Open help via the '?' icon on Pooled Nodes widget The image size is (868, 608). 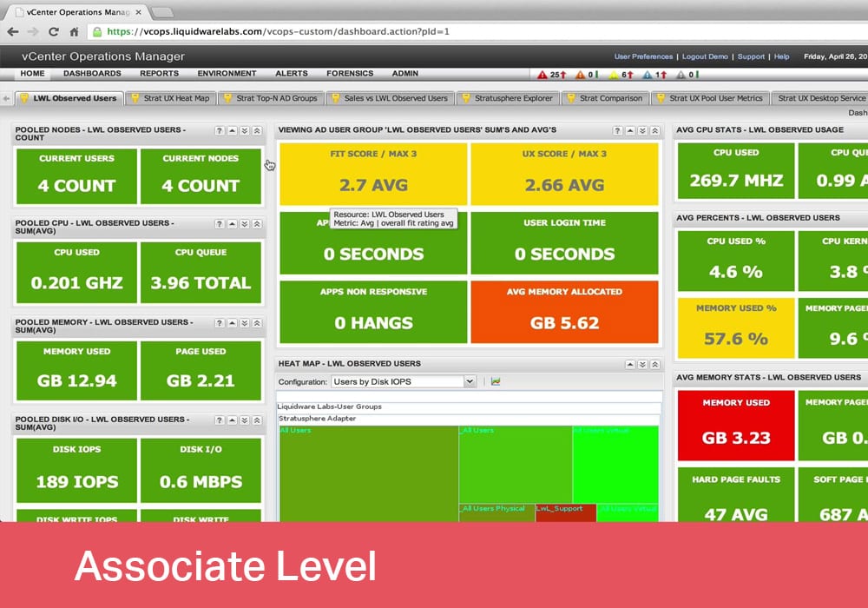(x=219, y=130)
